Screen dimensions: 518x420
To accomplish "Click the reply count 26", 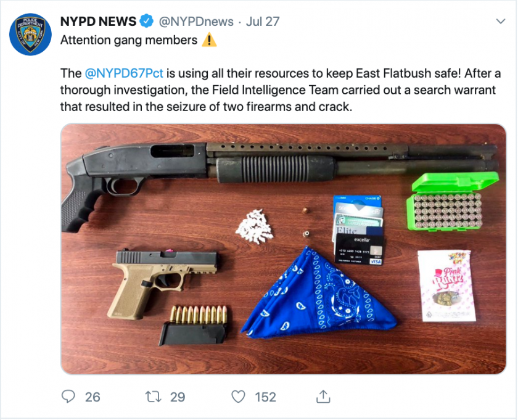I will [92, 397].
